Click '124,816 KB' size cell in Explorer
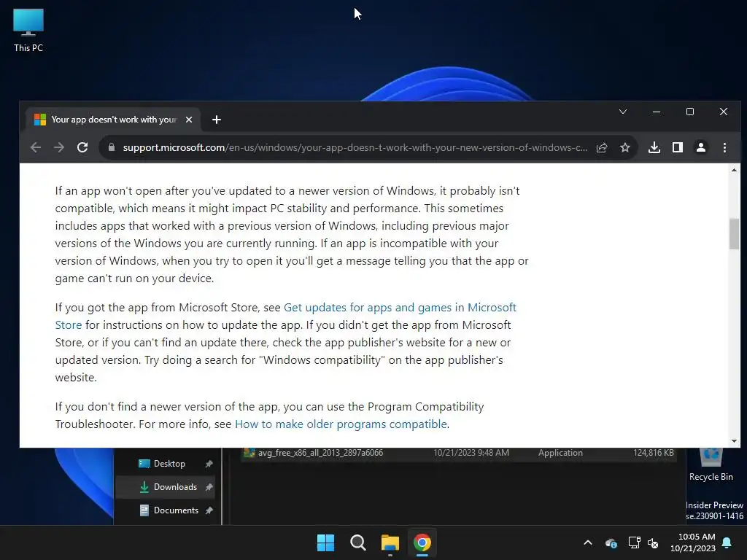 point(653,453)
